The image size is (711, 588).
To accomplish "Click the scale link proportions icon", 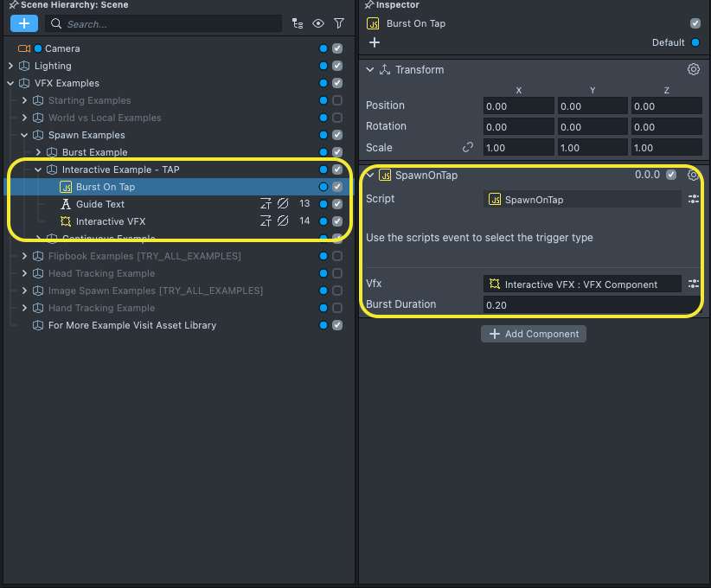I will [x=468, y=147].
